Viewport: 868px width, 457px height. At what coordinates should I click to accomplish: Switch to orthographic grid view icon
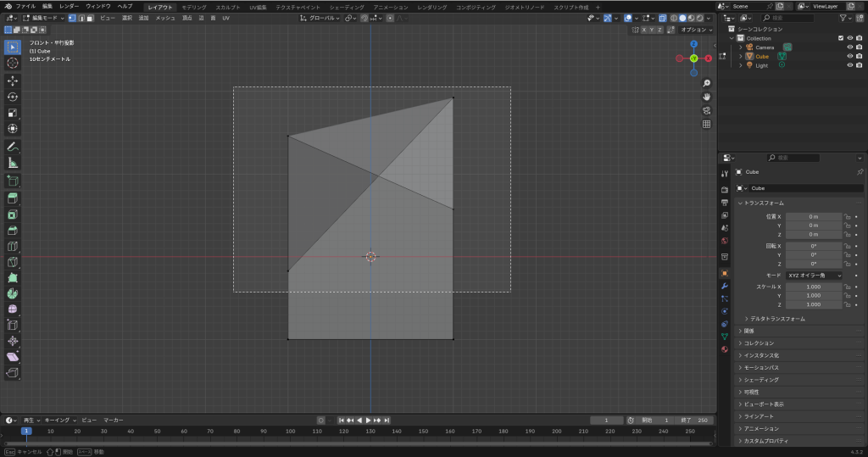[x=706, y=124]
